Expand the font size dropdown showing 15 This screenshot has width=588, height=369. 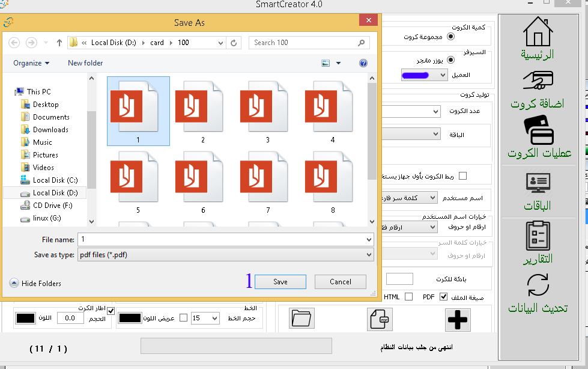pyautogui.click(x=214, y=319)
